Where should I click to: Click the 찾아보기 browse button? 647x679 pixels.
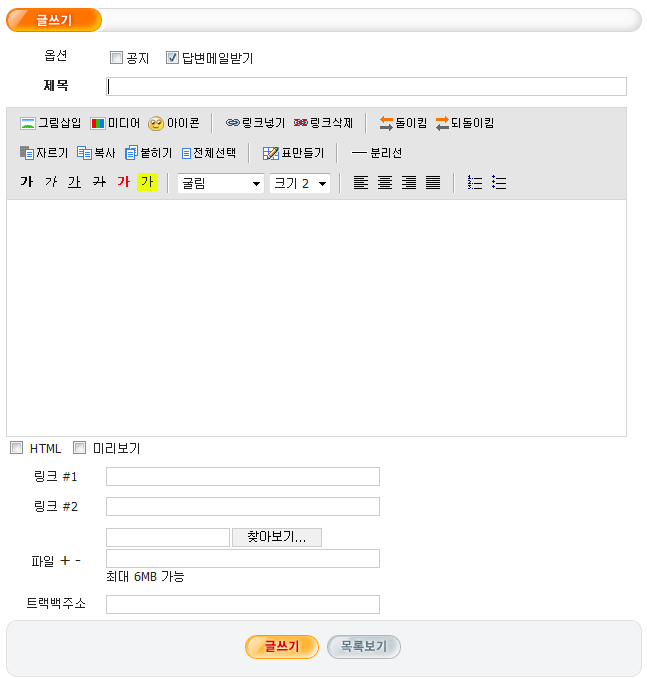point(276,537)
